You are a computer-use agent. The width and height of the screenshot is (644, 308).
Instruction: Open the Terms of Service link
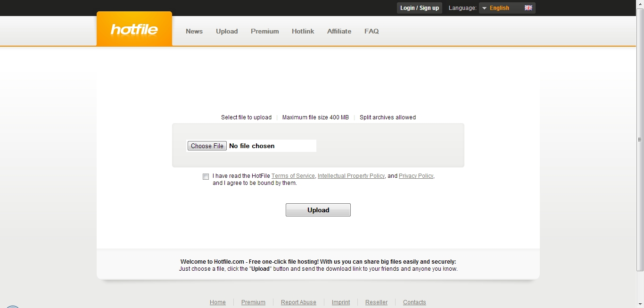tap(293, 176)
